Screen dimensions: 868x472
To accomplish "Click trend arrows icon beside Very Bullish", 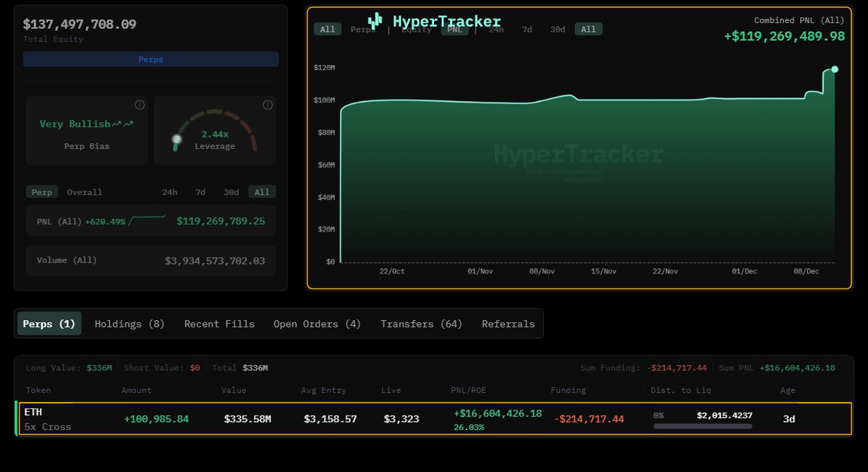I will coord(123,124).
